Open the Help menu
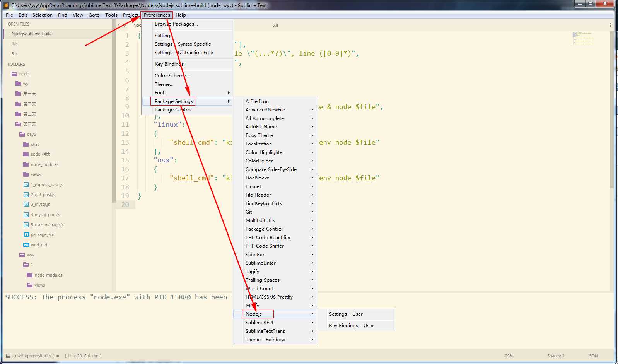 (x=181, y=15)
